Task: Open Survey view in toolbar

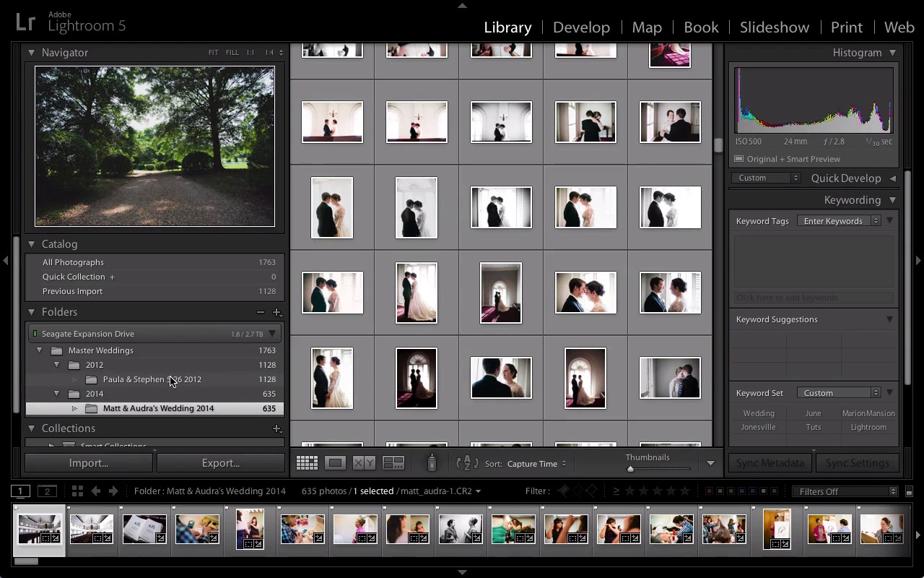Action: coord(393,463)
